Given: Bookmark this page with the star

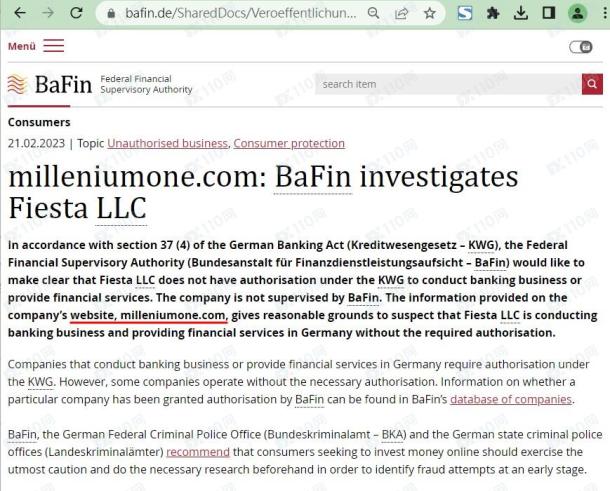Looking at the screenshot, I should [x=429, y=14].
